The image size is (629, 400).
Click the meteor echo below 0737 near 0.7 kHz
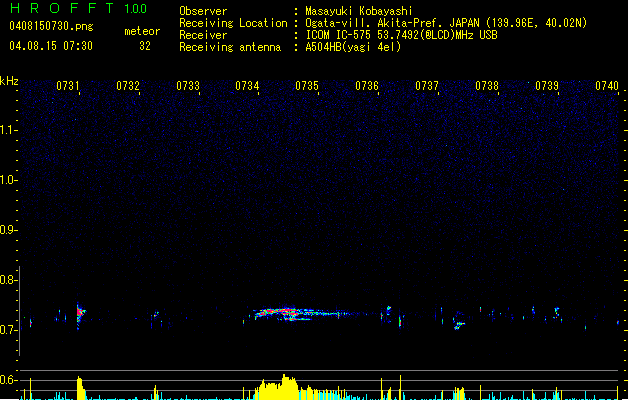[458, 324]
